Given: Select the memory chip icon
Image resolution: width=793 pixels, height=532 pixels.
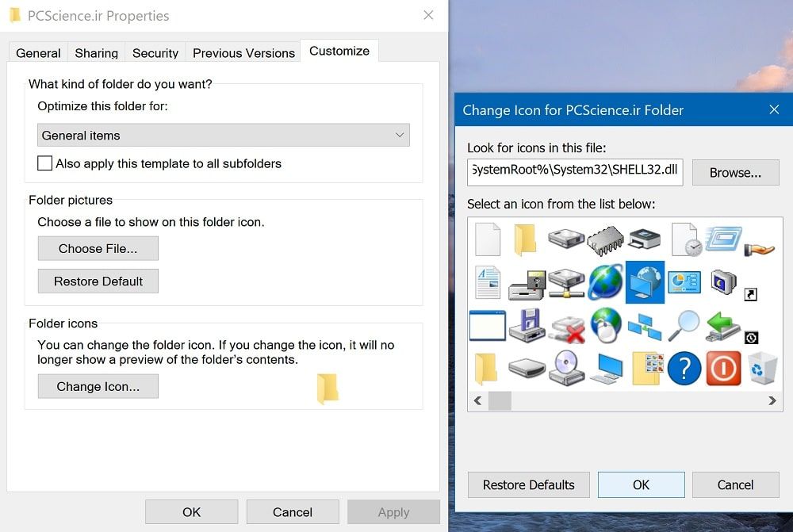Looking at the screenshot, I should pos(606,239).
